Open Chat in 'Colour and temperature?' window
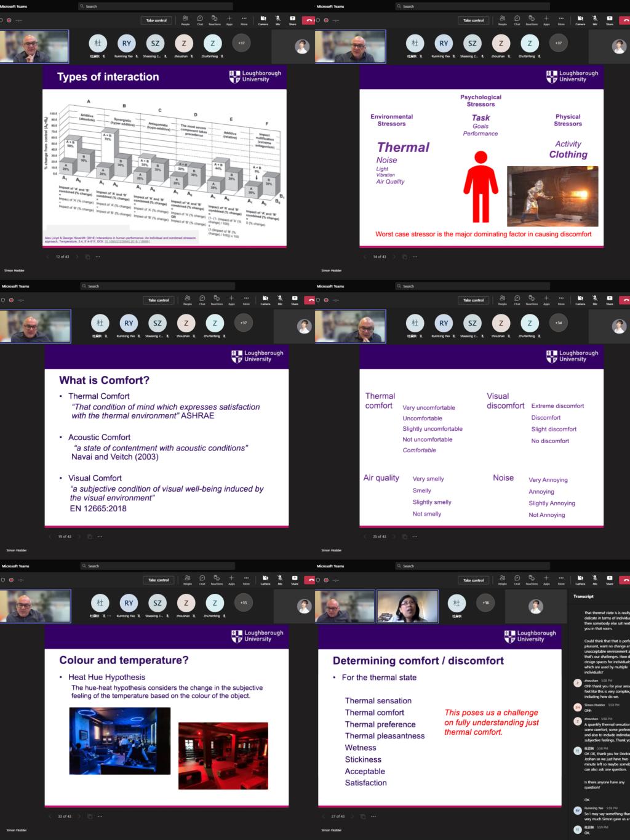 point(202,580)
